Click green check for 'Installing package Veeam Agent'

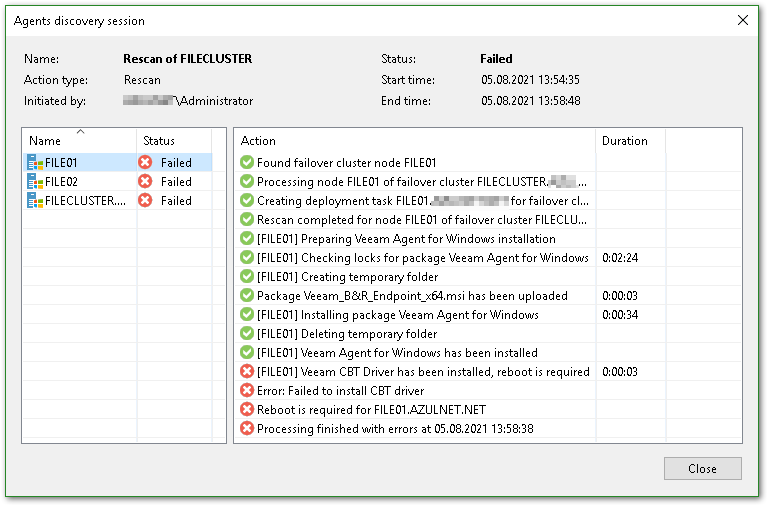[x=247, y=315]
